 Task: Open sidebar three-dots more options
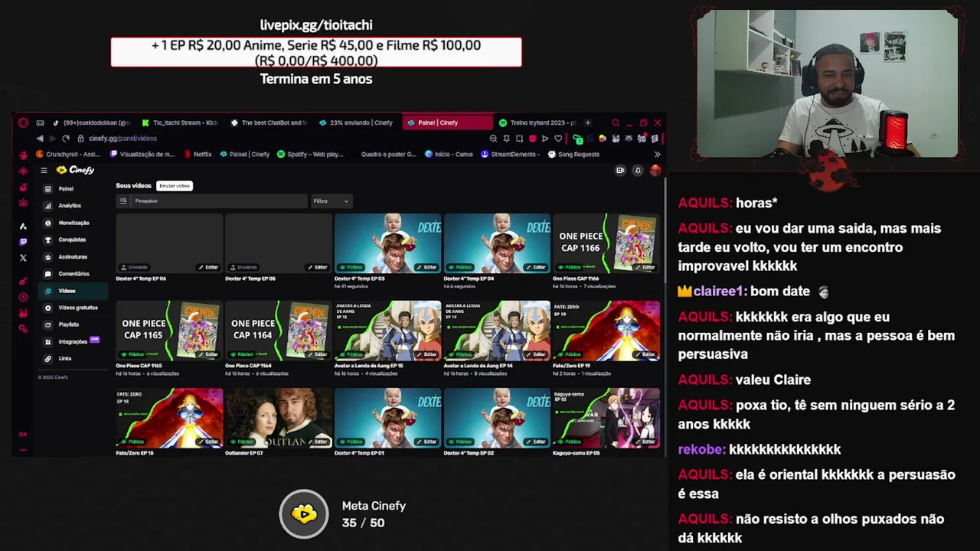click(23, 449)
